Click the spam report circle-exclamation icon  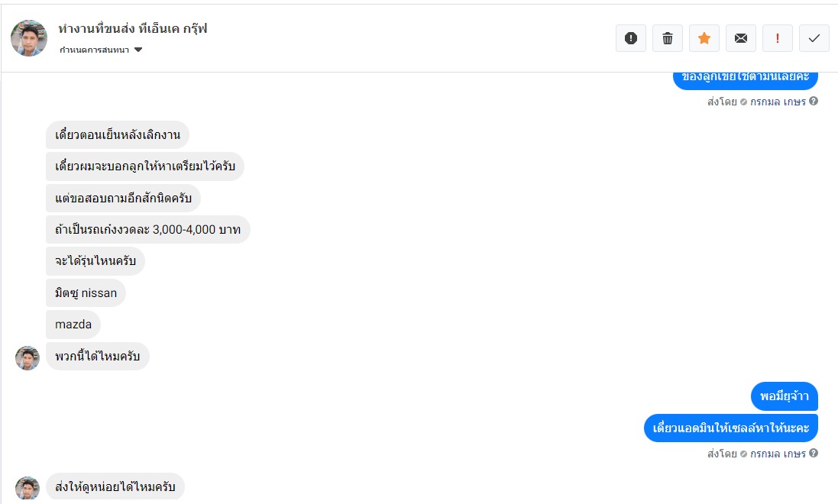point(631,38)
